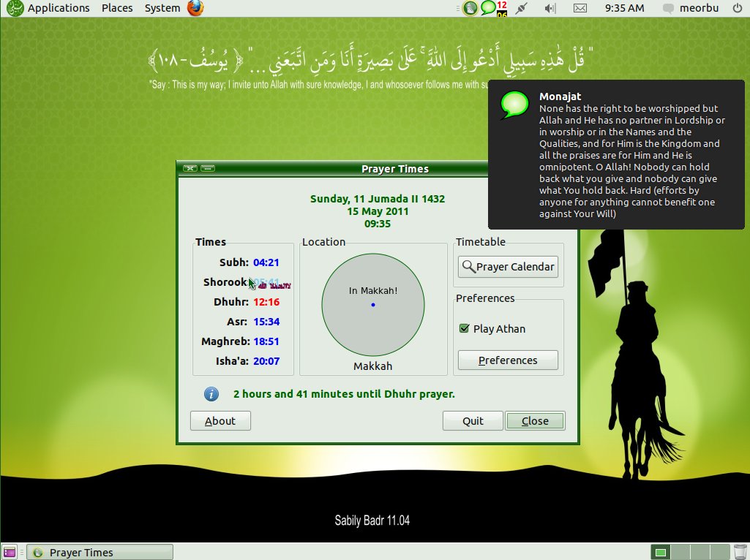The width and height of the screenshot is (750, 560).
Task: Open the System menu
Action: pyautogui.click(x=162, y=8)
